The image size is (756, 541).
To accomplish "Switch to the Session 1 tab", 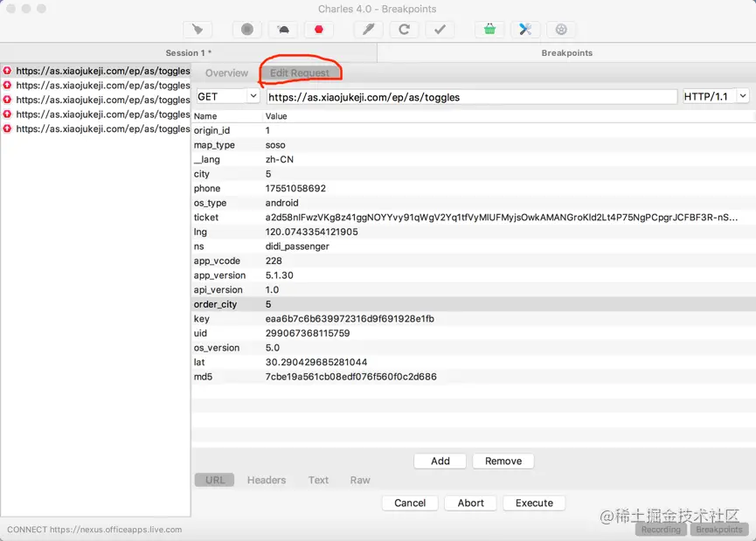I will click(x=189, y=53).
